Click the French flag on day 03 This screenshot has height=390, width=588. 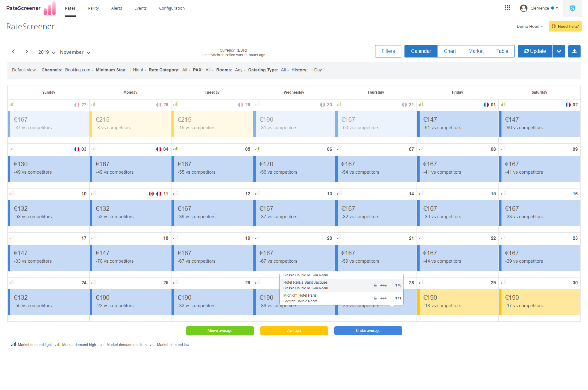click(77, 149)
